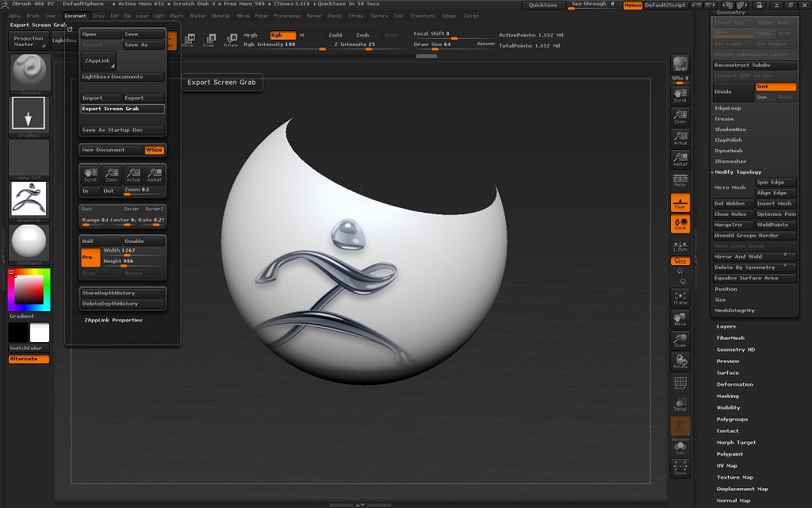Toggle the Pro constrain proportions button
Viewport: 812px width, 508px height.
pyautogui.click(x=90, y=257)
